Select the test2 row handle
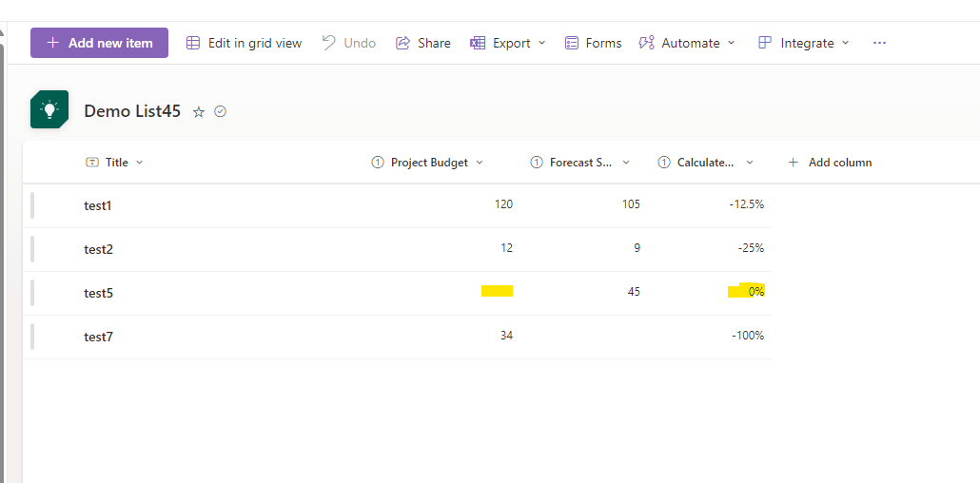The height and width of the screenshot is (483, 980). [x=32, y=249]
